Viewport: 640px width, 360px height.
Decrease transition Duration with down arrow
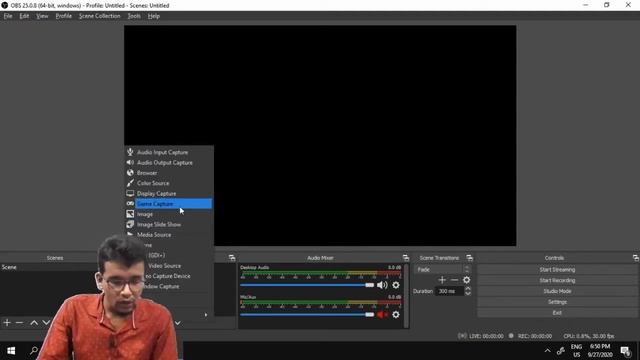[x=468, y=293]
